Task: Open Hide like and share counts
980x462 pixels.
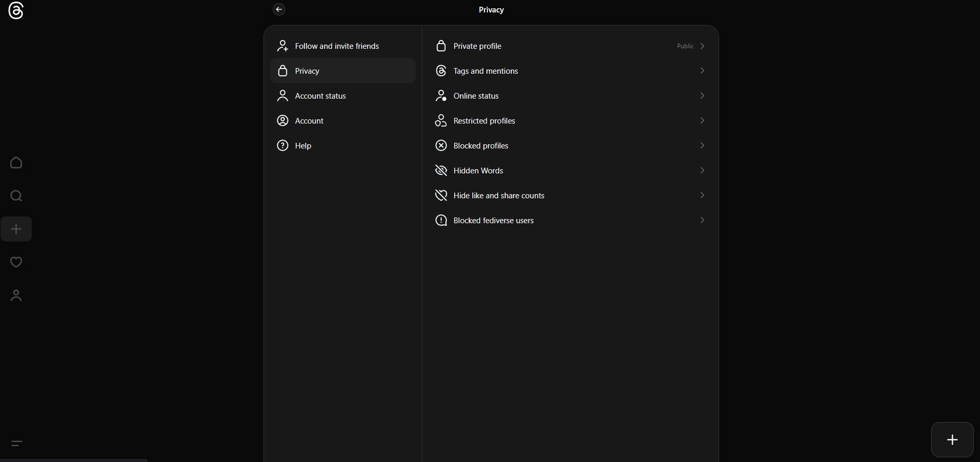Action: (x=499, y=196)
